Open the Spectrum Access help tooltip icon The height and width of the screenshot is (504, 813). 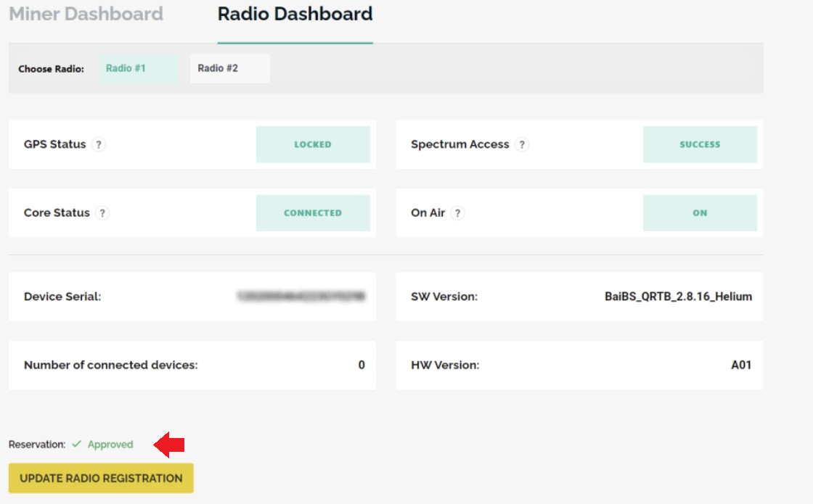(x=521, y=144)
